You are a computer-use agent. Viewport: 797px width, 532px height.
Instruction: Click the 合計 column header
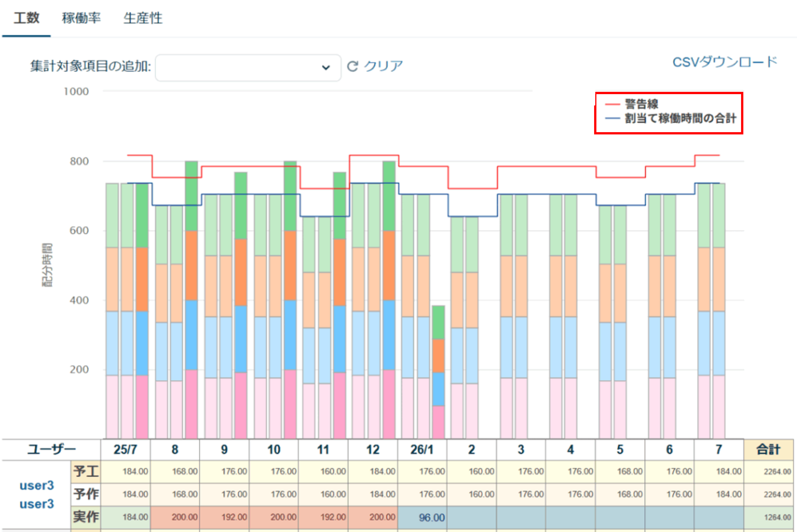pos(768,450)
